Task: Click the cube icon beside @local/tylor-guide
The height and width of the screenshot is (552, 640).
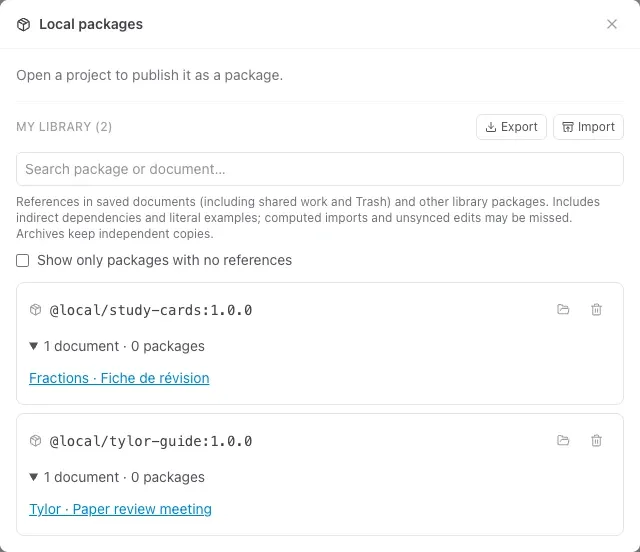Action: [36, 441]
